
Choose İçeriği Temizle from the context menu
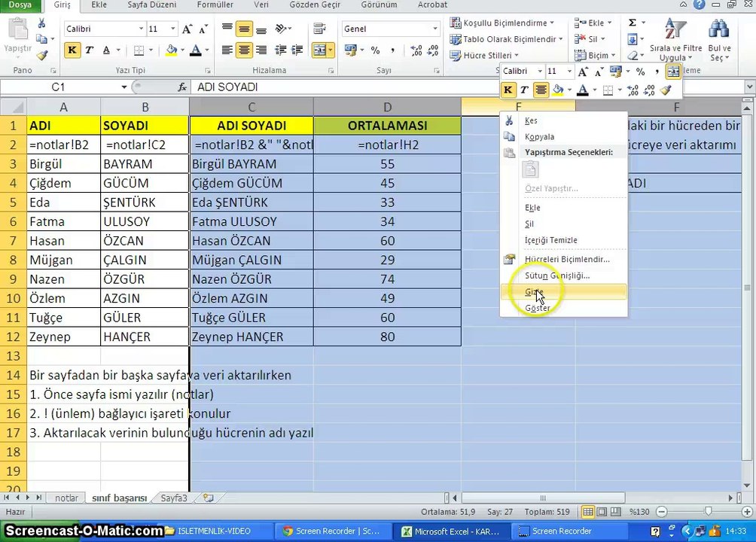[x=564, y=240]
